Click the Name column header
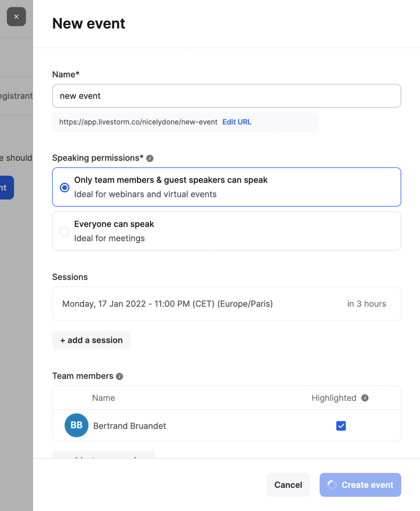Screen dimensions: 420x511 pyautogui.click(x=103, y=398)
